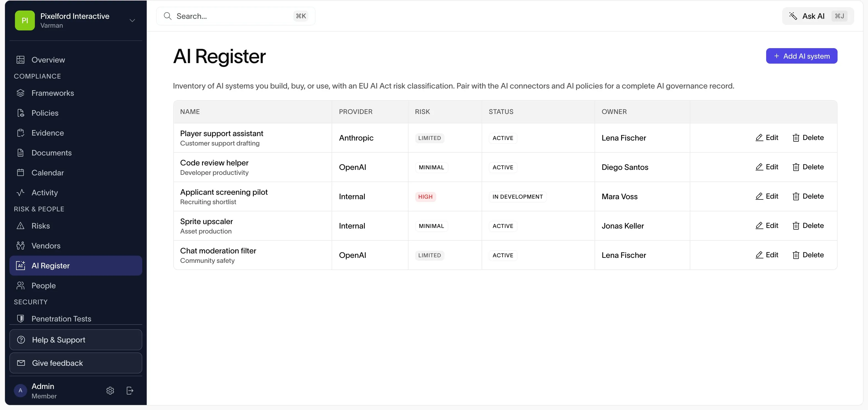Click the AI Register sidebar icon
This screenshot has width=868, height=410.
[20, 266]
